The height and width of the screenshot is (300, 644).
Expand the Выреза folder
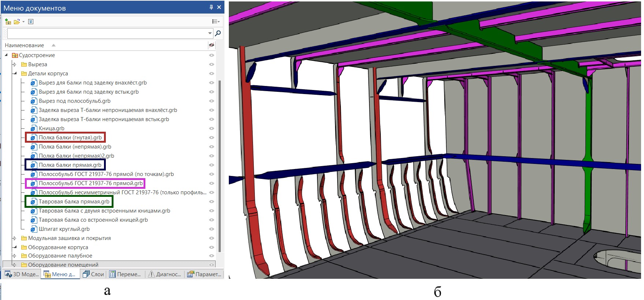point(15,64)
